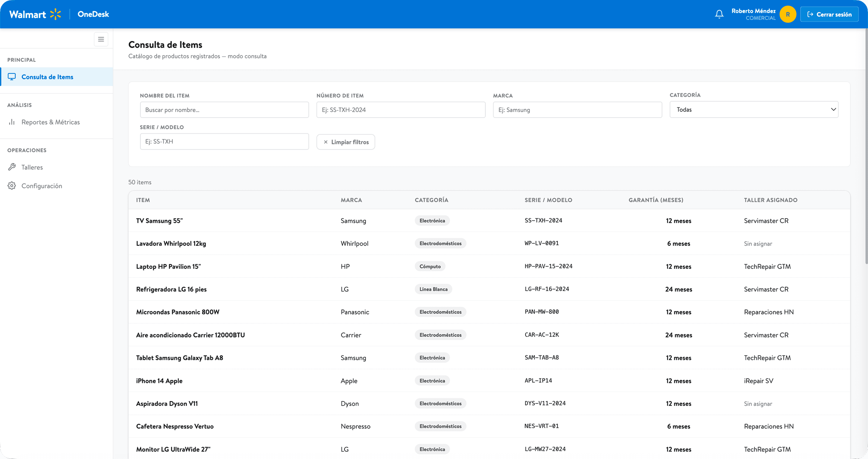Click Reparaciones HN on the Nespresso row
Image resolution: width=868 pixels, height=459 pixels.
tap(769, 426)
